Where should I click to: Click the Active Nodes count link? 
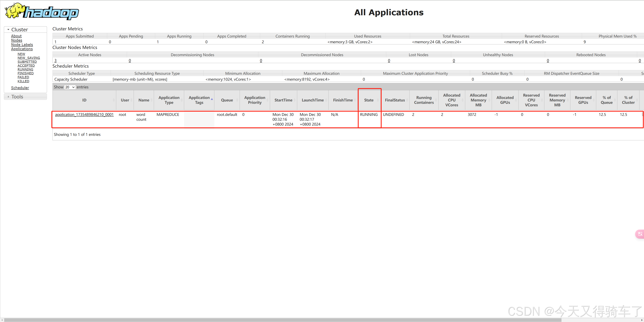(56, 61)
